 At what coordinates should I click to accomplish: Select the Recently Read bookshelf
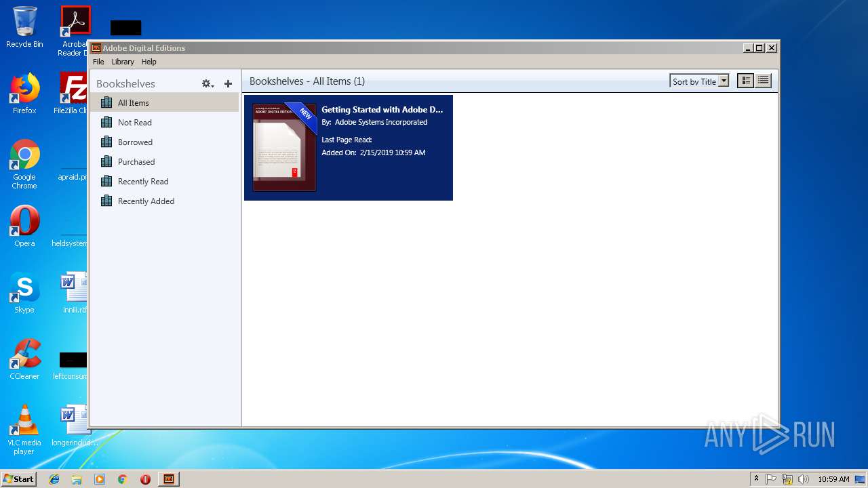tap(165, 181)
